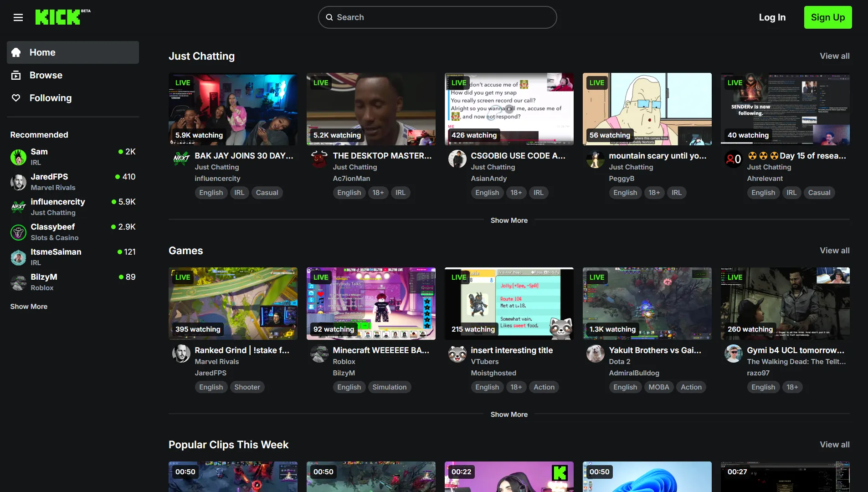Open AsianAndy's channel avatar
The image size is (868, 492).
tap(457, 159)
